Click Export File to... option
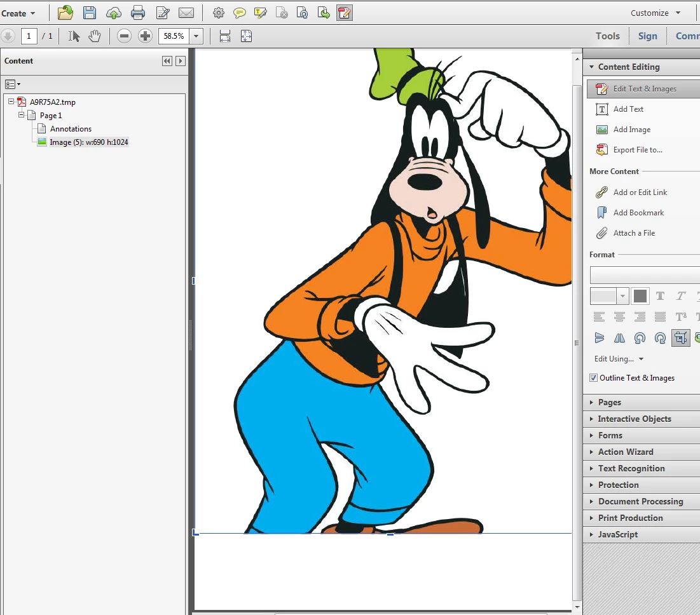 [x=637, y=150]
